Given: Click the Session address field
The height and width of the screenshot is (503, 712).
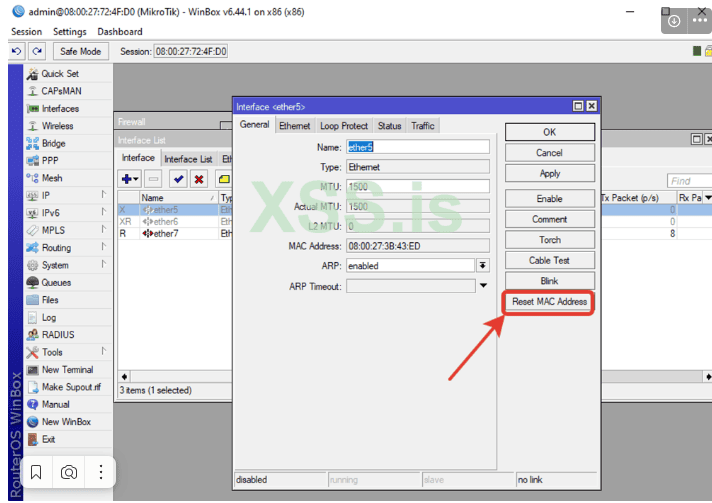Looking at the screenshot, I should point(191,51).
